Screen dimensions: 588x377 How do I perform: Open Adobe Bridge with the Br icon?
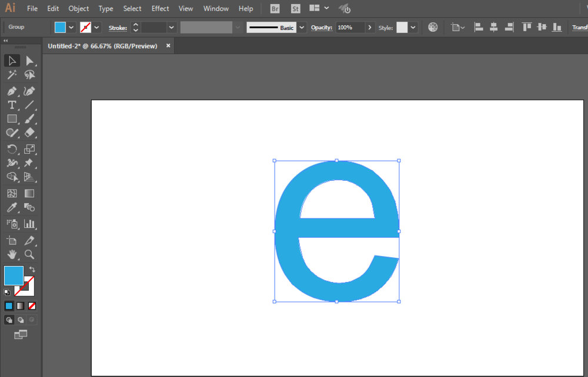(x=275, y=9)
